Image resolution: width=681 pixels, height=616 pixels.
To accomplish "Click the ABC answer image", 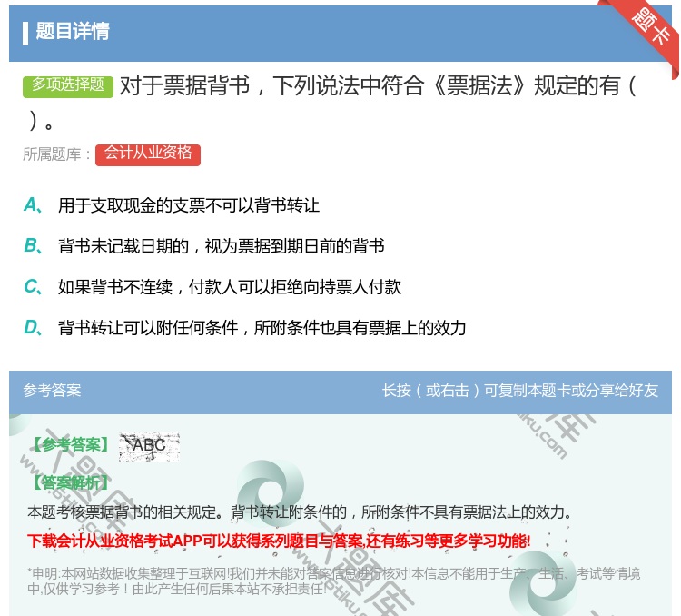I will click(149, 447).
